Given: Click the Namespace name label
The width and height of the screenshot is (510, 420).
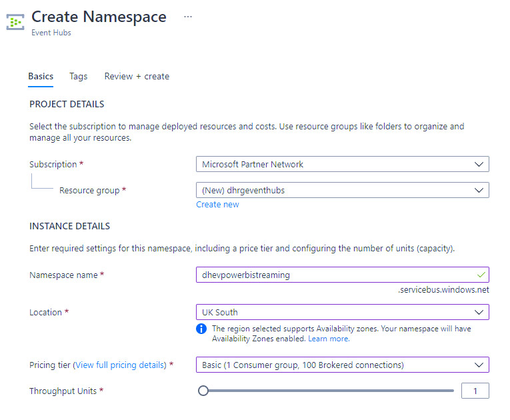Looking at the screenshot, I should tap(63, 275).
